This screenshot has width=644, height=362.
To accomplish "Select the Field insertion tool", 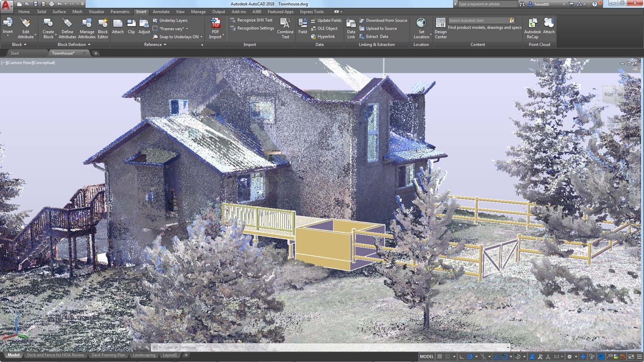I will coord(302,26).
